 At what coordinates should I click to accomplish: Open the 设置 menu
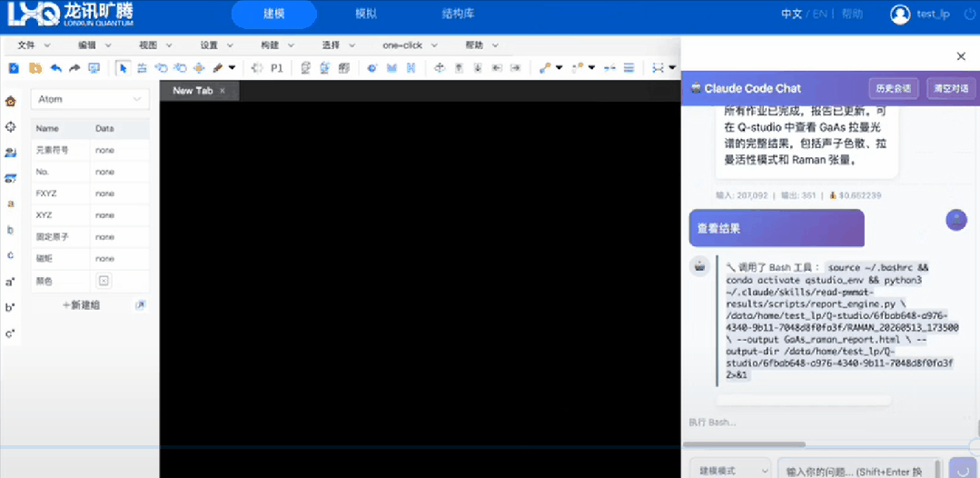tap(216, 45)
